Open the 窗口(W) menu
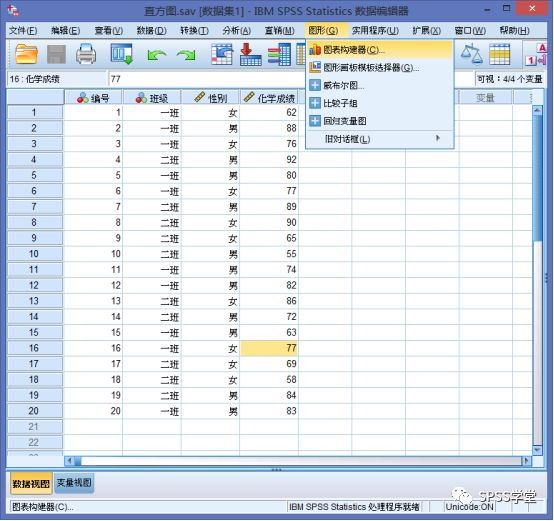 click(x=470, y=31)
